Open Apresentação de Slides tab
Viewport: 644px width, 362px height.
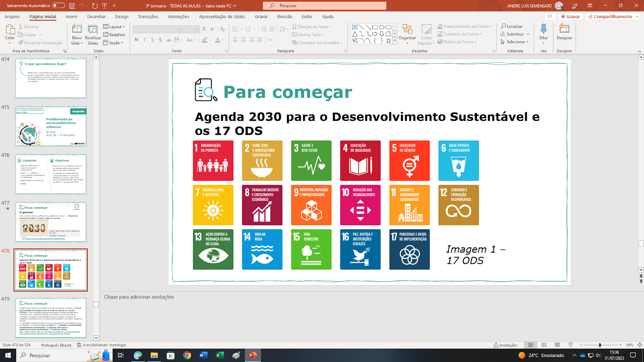[222, 16]
